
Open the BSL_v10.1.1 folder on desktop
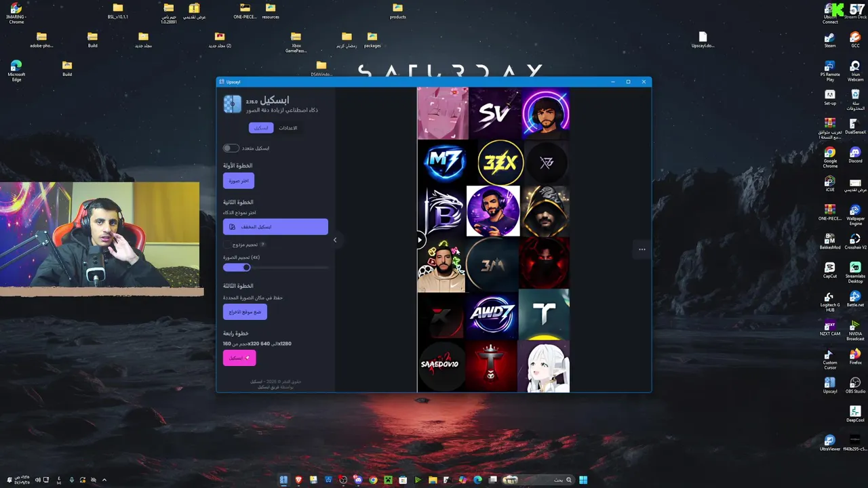[x=118, y=11]
